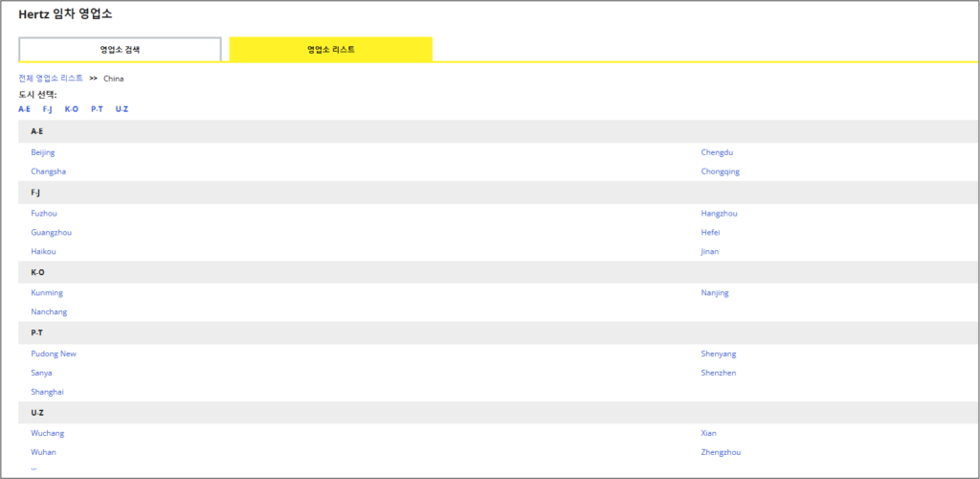View Nanjing rental locations
Screen dimensions: 980x479
pos(715,293)
